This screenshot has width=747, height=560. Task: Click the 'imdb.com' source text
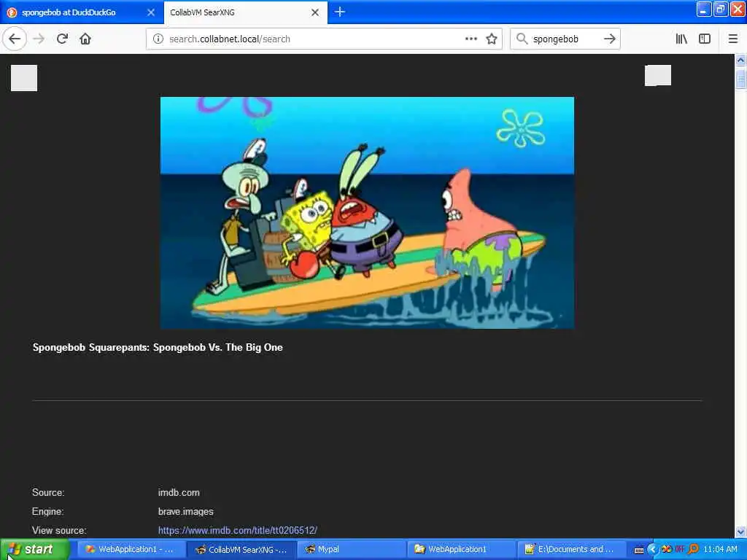click(x=179, y=492)
